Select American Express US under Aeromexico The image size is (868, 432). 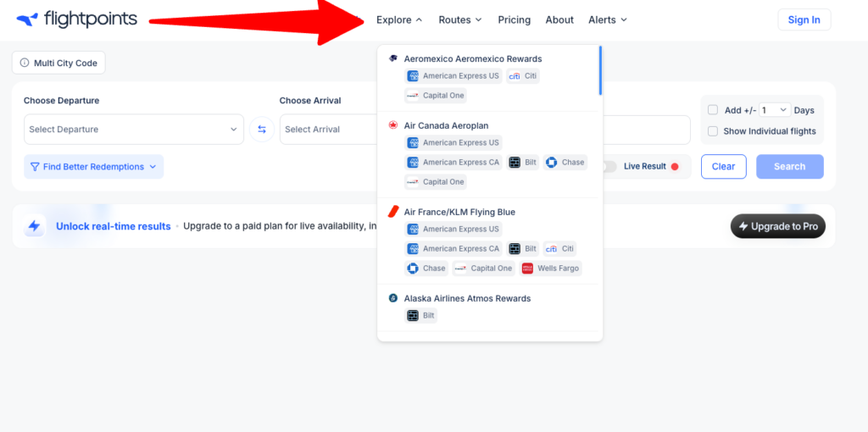[453, 75]
